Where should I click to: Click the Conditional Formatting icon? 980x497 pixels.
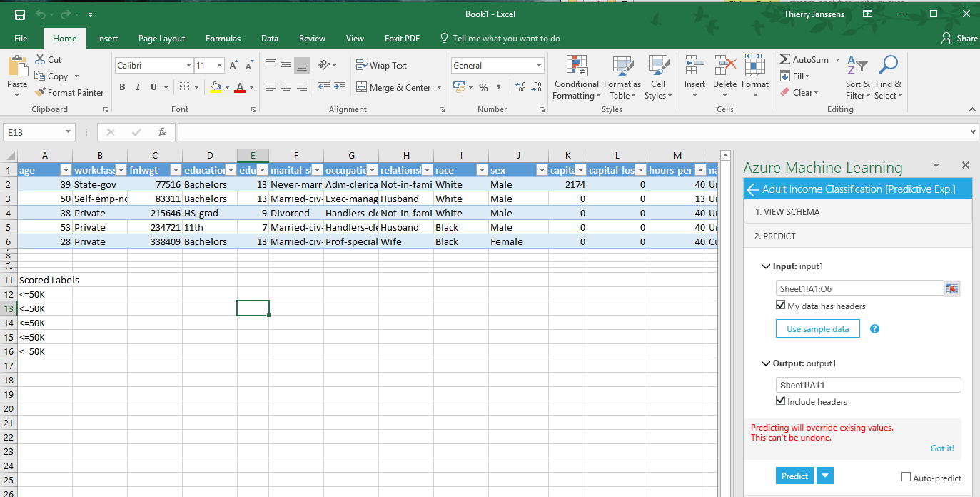[577, 66]
